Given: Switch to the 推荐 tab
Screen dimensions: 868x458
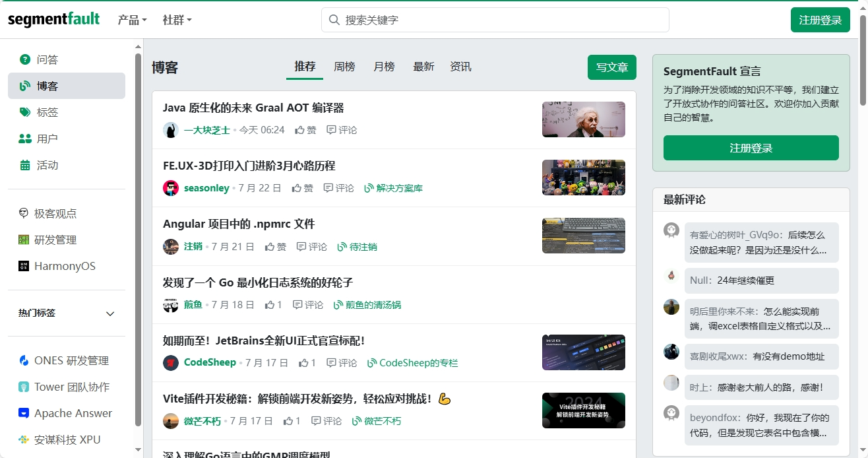Looking at the screenshot, I should coord(305,67).
